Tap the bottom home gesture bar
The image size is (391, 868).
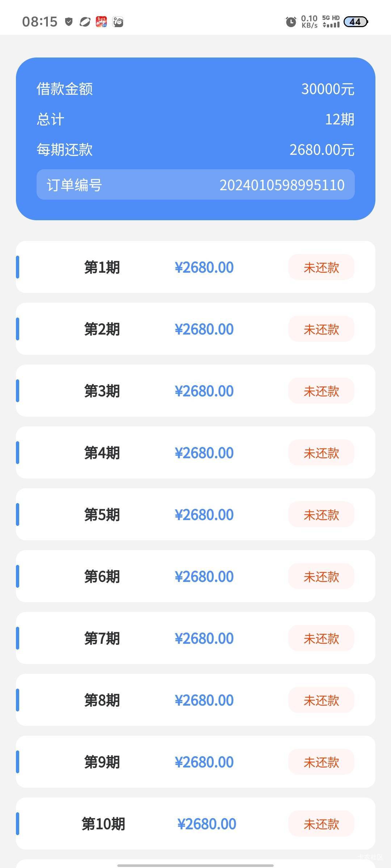click(195, 865)
